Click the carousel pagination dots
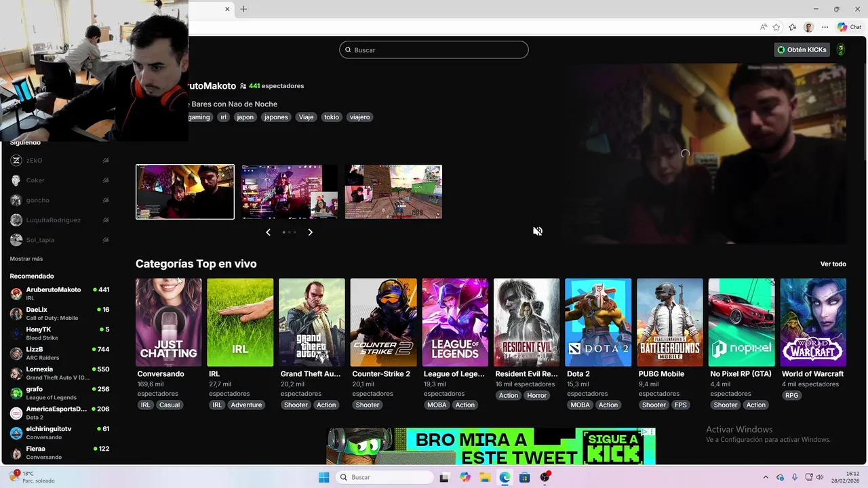 290,232
